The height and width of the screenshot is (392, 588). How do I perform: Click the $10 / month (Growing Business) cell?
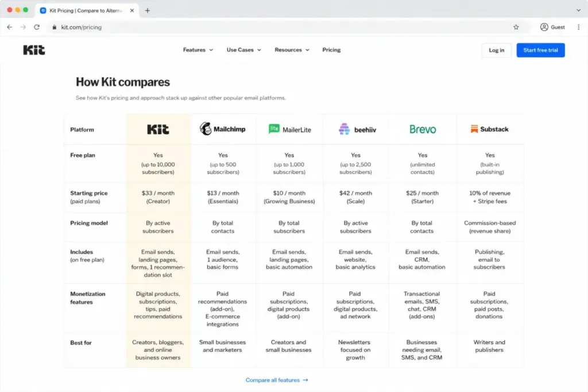point(289,197)
